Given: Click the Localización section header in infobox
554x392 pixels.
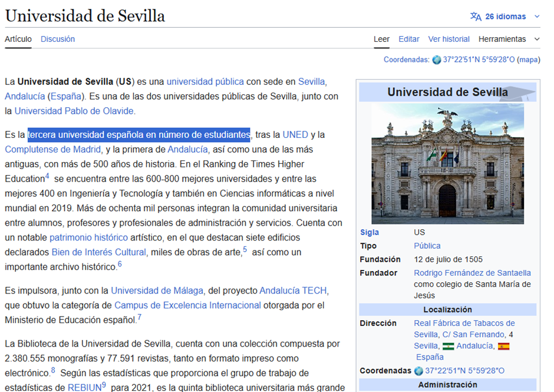Looking at the screenshot, I should pos(448,309).
